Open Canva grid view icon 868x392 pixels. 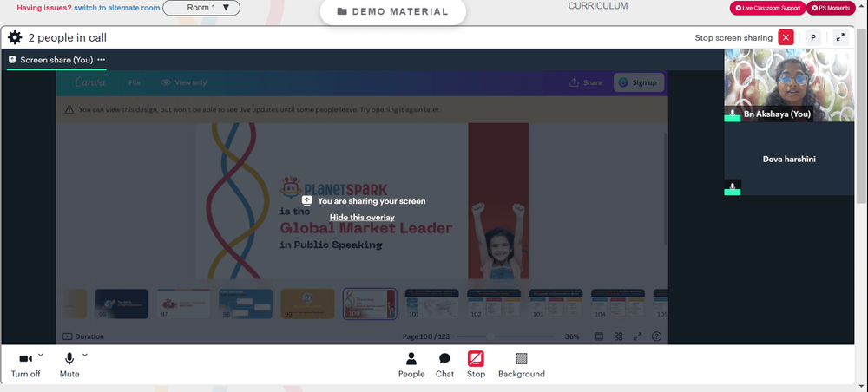click(618, 336)
